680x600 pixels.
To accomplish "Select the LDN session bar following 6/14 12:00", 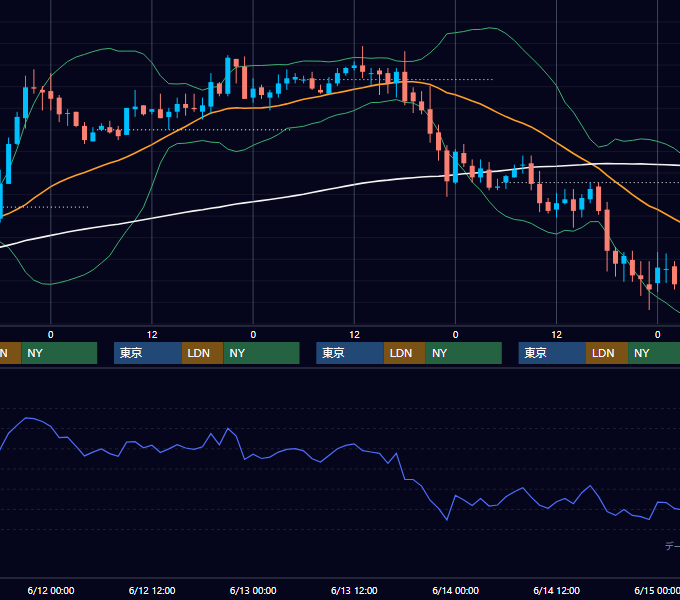I will click(x=607, y=353).
